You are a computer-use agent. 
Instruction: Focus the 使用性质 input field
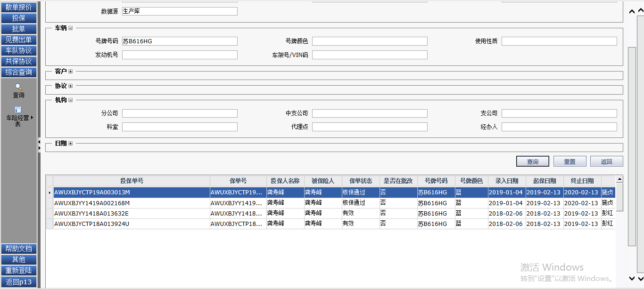[559, 41]
